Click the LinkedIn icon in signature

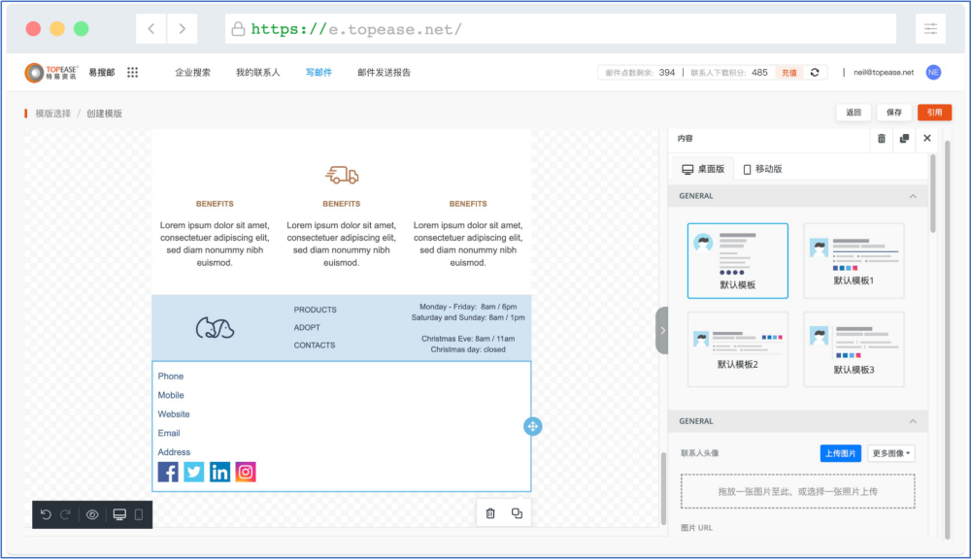point(219,472)
